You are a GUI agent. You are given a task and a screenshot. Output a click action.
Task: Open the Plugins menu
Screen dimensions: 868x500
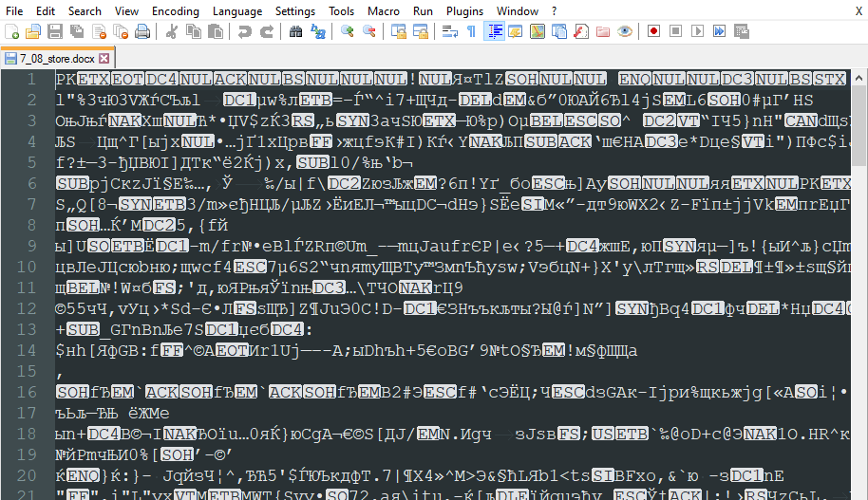[x=465, y=11]
